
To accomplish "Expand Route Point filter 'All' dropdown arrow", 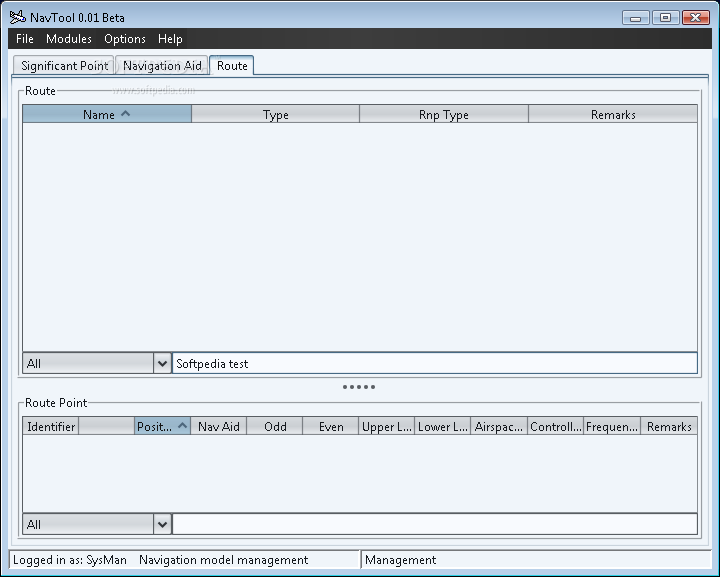I will [162, 524].
